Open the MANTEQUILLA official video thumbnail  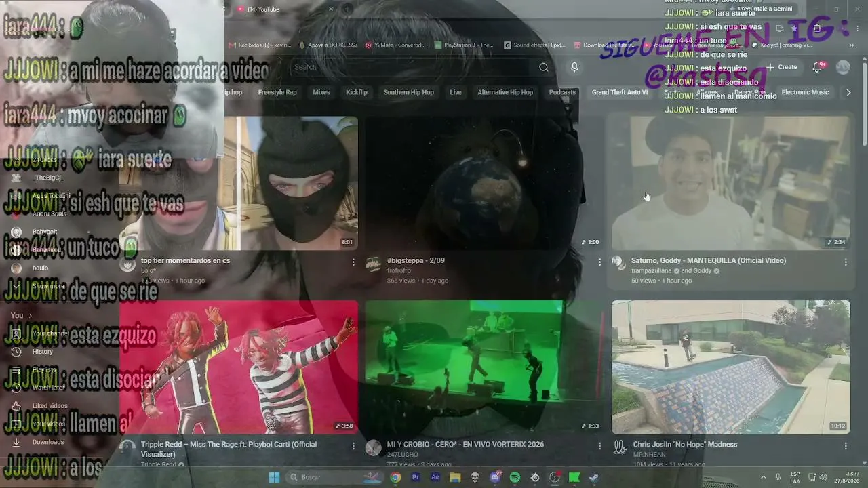click(730, 183)
